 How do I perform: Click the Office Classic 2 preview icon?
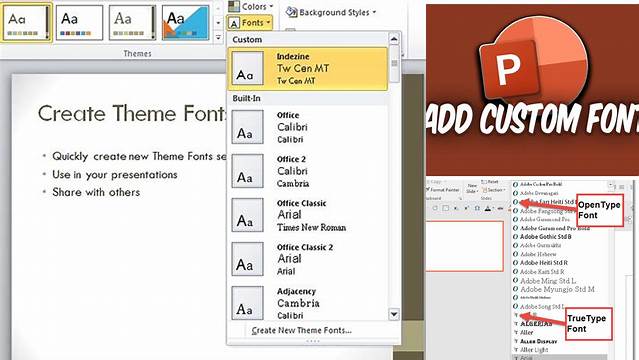coord(248,259)
